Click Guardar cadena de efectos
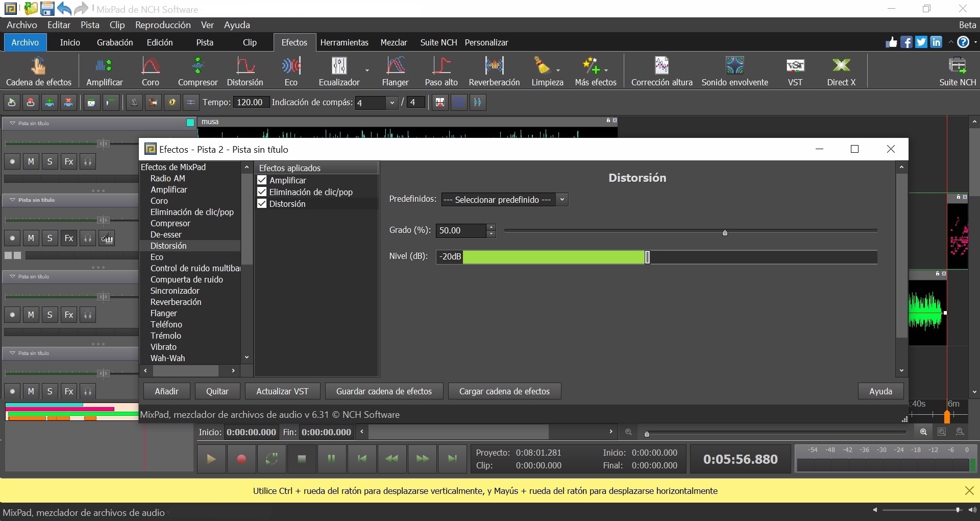This screenshot has height=521, width=980. pyautogui.click(x=384, y=391)
